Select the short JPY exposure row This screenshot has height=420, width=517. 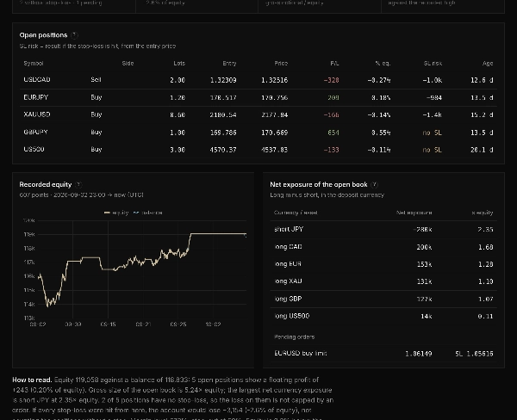pyautogui.click(x=383, y=230)
